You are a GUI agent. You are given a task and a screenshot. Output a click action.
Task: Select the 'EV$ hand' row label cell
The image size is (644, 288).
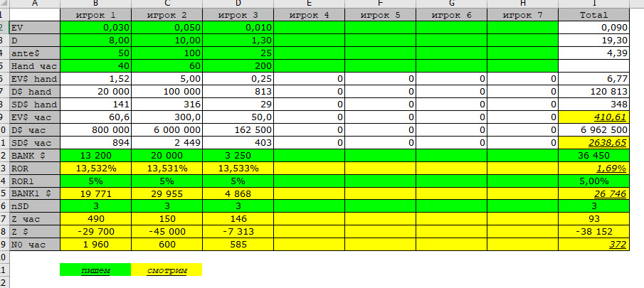34,78
